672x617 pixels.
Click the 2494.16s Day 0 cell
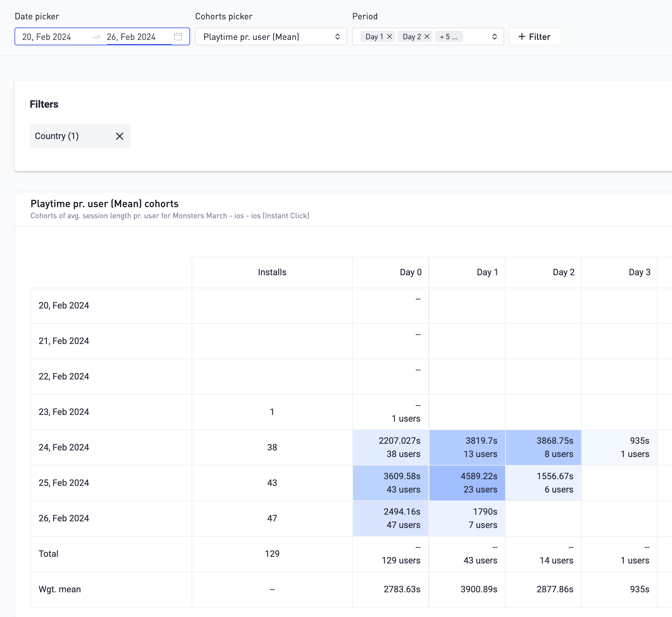point(390,518)
